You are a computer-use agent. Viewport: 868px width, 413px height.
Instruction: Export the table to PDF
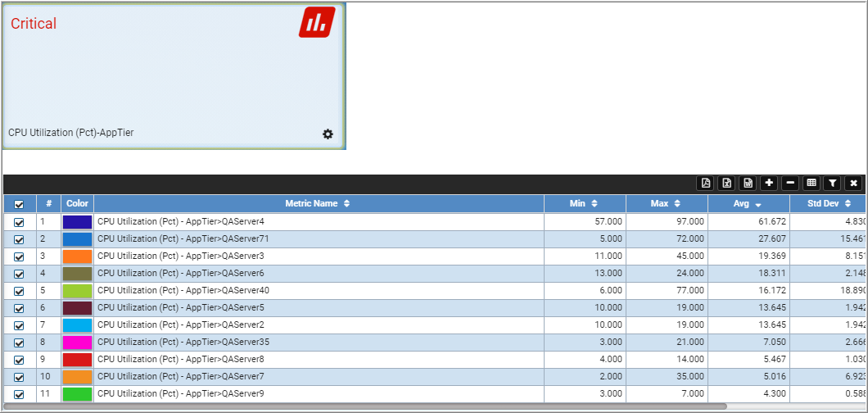[705, 183]
